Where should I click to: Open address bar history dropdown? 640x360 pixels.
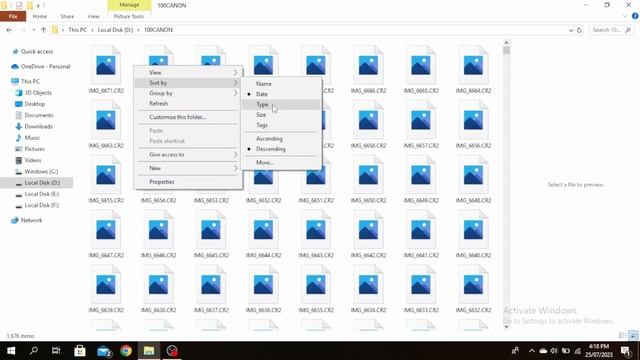[x=571, y=30]
